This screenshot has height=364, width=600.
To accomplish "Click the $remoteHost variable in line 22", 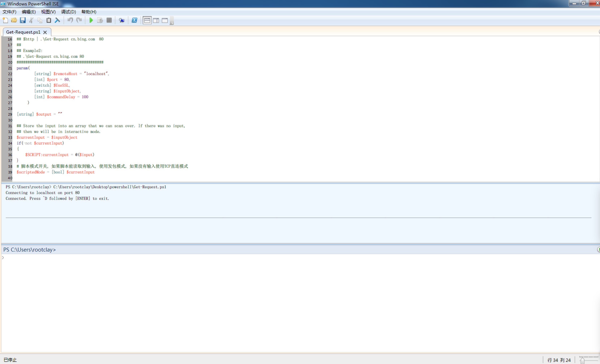I will [65, 74].
